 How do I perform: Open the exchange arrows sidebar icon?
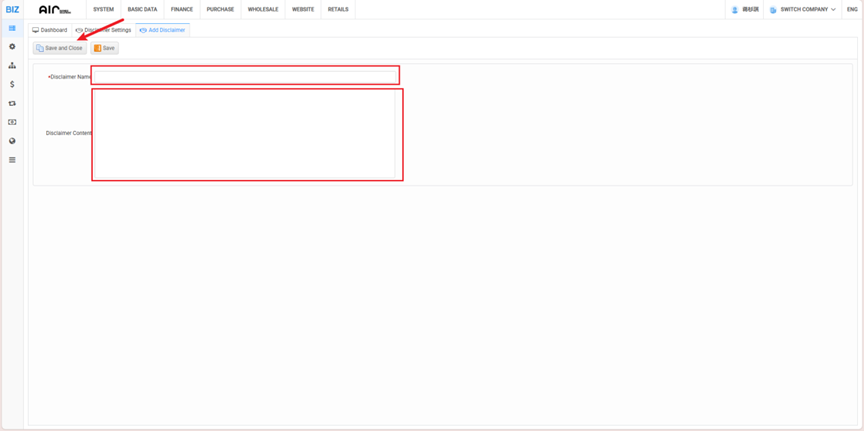click(12, 103)
